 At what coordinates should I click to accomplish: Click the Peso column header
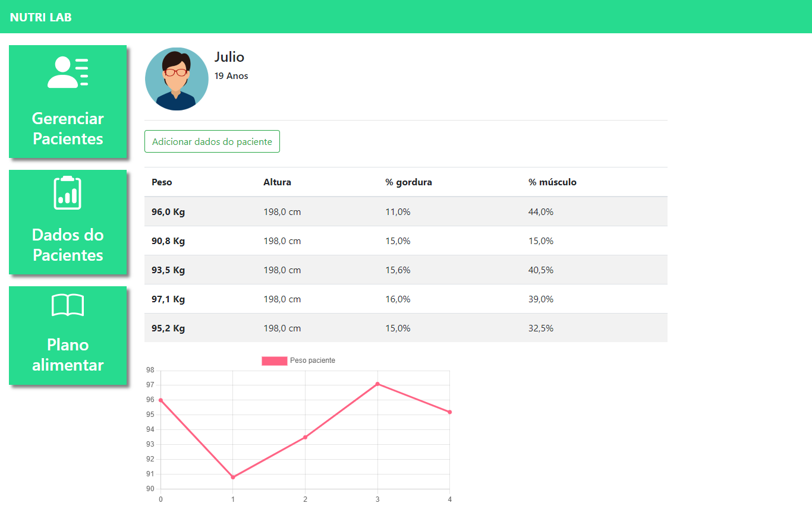(162, 182)
